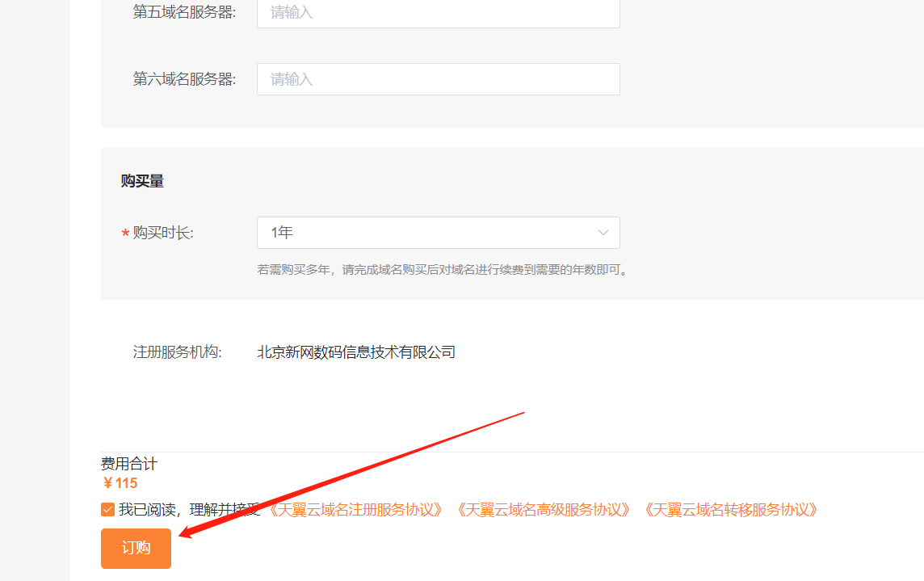Select the registrar name 北京新网数码信息技术有限公司
924x581 pixels.
(355, 352)
